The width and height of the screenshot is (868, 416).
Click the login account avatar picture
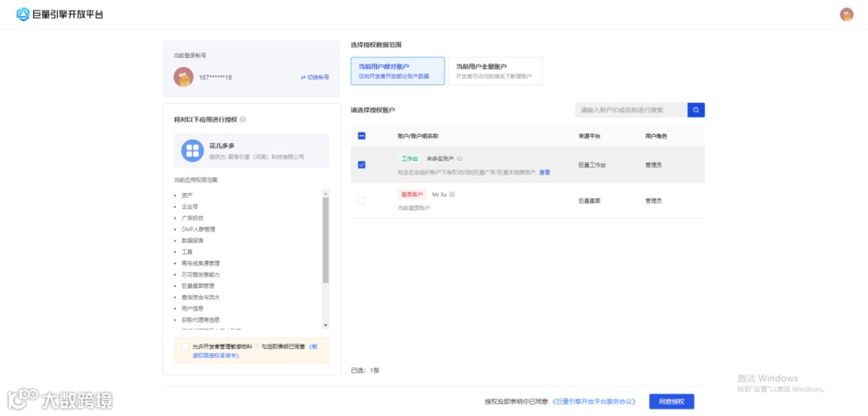(x=183, y=77)
